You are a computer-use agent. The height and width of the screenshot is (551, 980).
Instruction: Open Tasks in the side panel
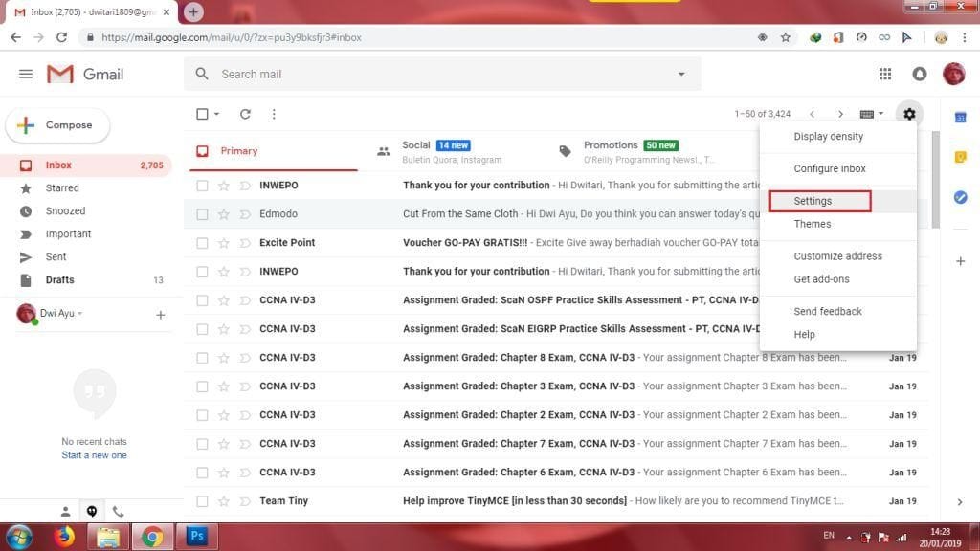coord(961,197)
